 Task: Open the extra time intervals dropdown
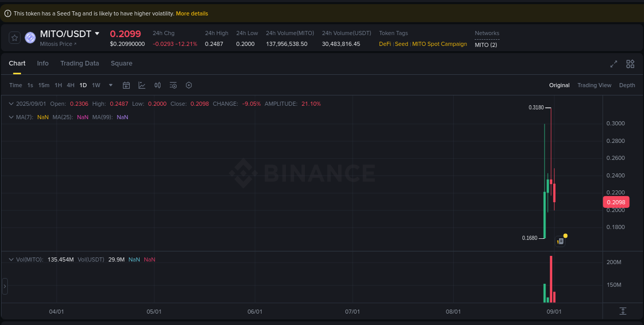(x=110, y=85)
